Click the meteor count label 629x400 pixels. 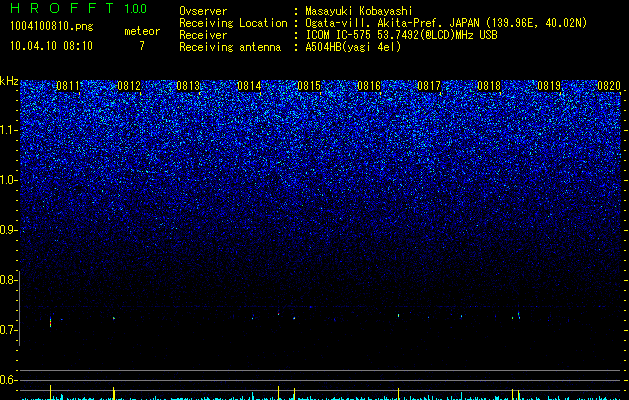pos(142,31)
